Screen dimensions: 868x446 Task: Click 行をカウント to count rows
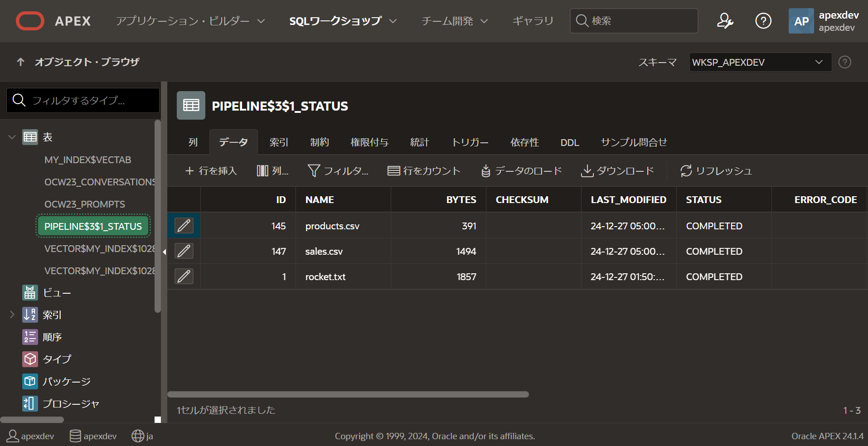point(424,171)
